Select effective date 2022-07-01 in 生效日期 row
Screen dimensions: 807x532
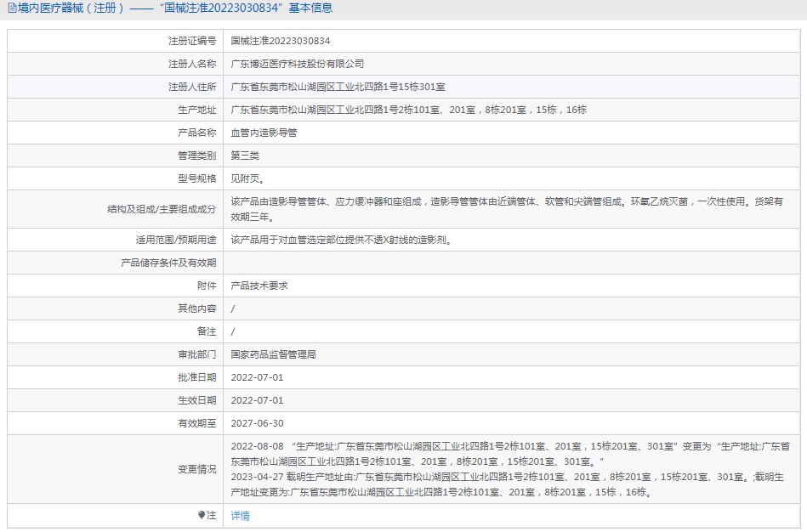click(257, 400)
